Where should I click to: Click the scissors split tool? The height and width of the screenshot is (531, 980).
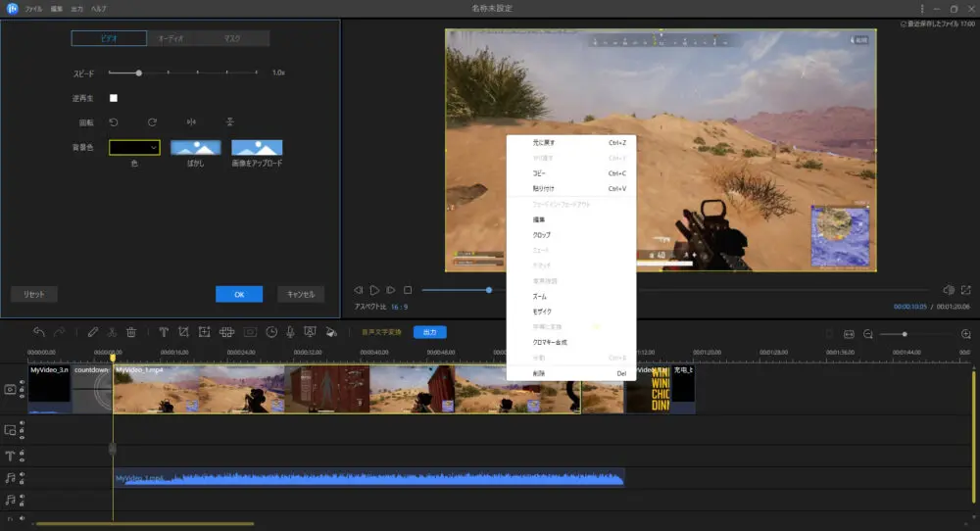[x=112, y=332]
